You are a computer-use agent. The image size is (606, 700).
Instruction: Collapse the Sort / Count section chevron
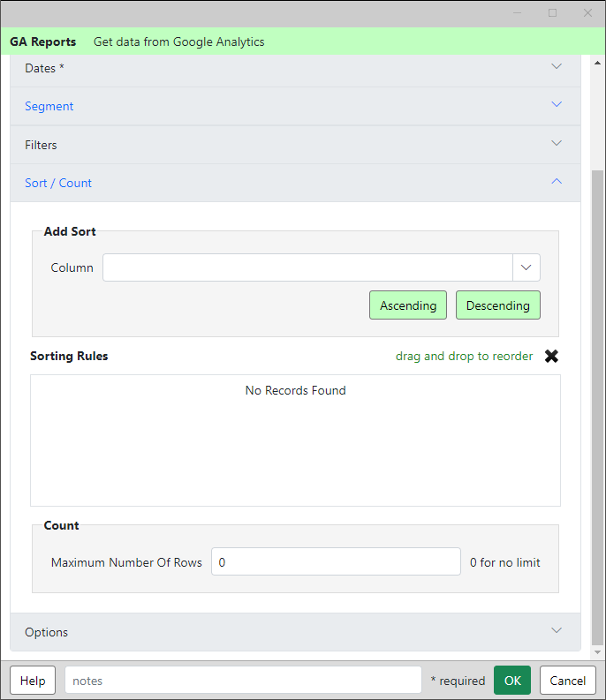(557, 181)
